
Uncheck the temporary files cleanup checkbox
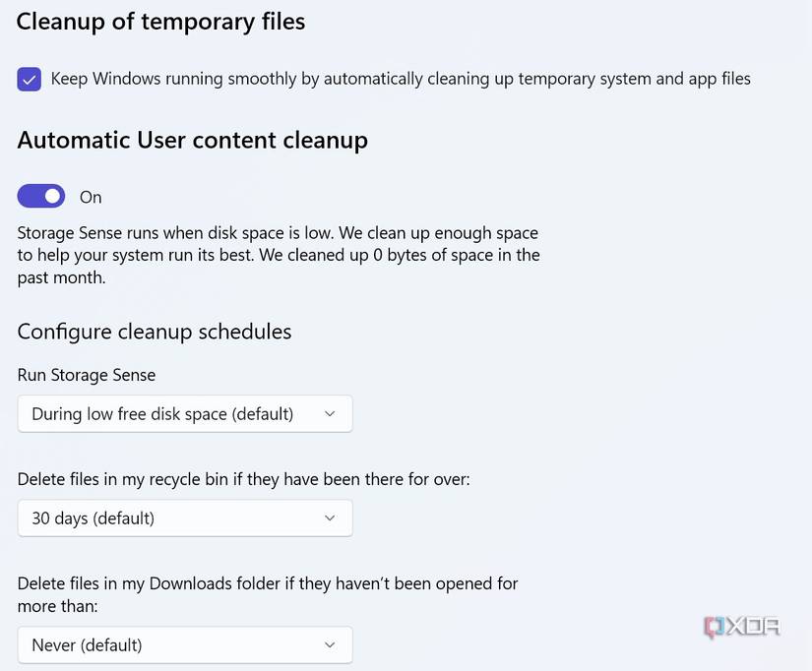(30, 80)
